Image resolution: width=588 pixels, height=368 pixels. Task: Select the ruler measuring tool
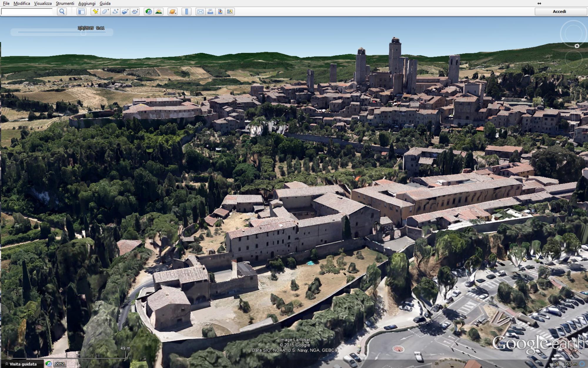[x=186, y=11]
